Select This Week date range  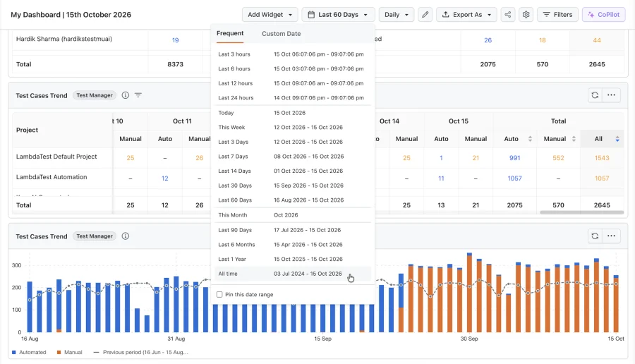[292, 128]
